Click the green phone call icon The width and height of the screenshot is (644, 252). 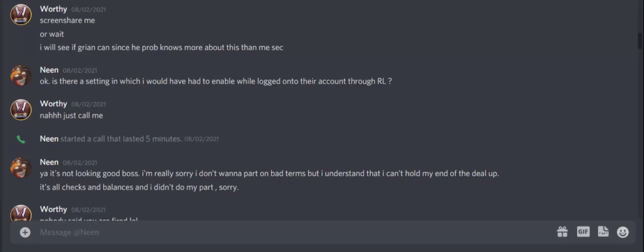pos(21,139)
